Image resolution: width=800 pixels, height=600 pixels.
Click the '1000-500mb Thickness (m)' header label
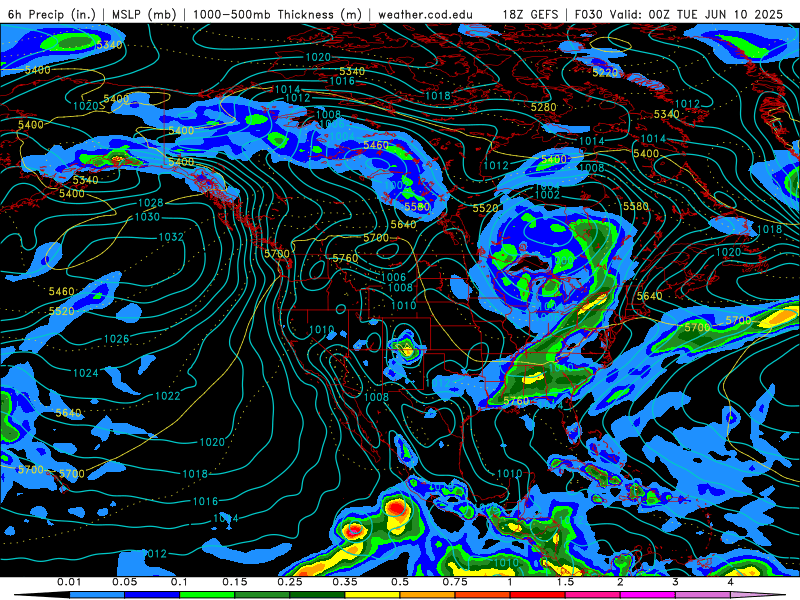pyautogui.click(x=277, y=14)
